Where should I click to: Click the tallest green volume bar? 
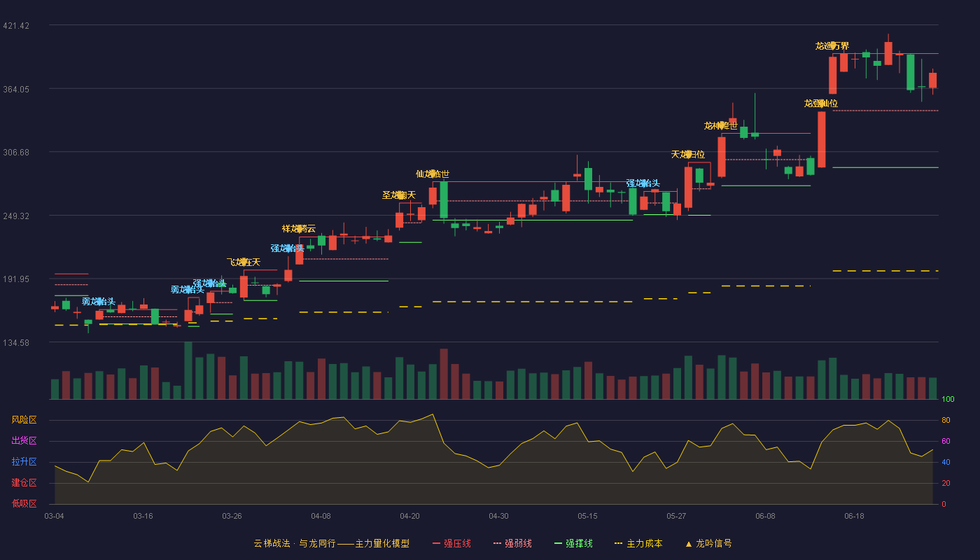(x=188, y=370)
